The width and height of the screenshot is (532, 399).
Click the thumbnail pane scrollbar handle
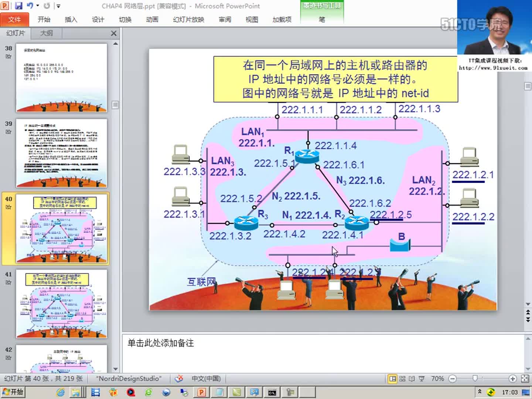[115, 105]
